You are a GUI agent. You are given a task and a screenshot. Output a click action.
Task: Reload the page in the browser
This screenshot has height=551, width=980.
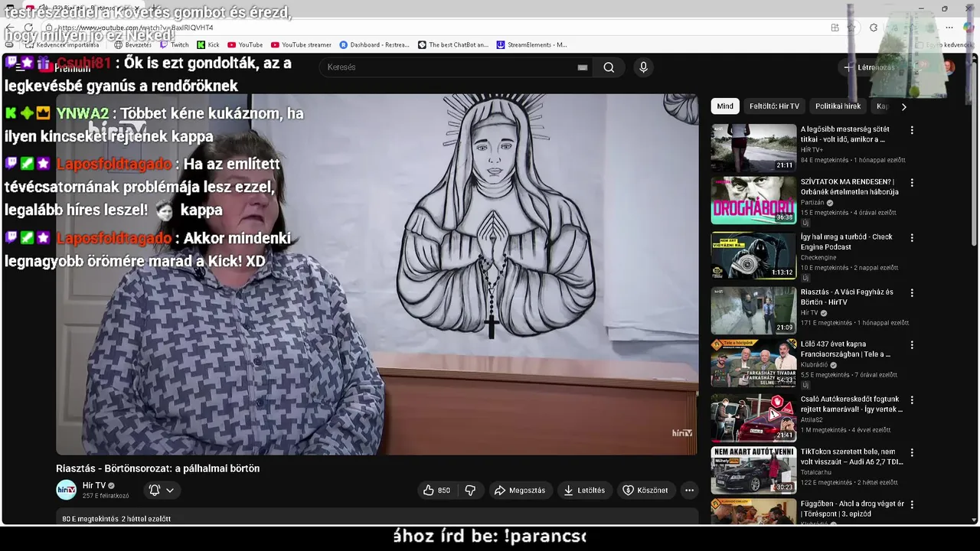click(x=28, y=28)
